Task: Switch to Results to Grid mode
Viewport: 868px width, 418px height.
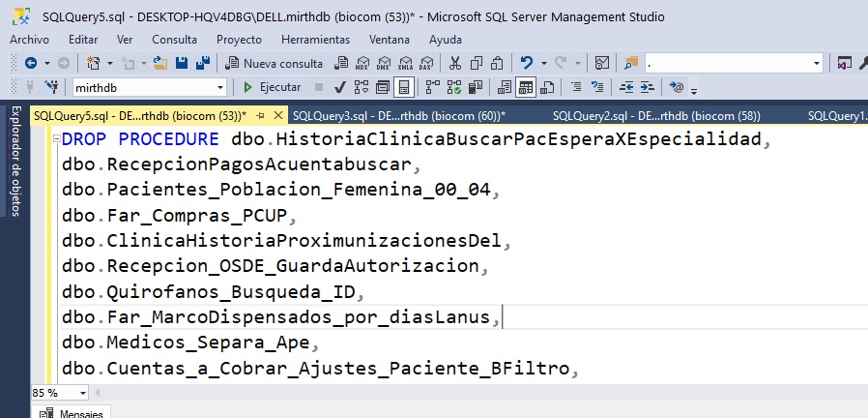Action: click(x=525, y=87)
